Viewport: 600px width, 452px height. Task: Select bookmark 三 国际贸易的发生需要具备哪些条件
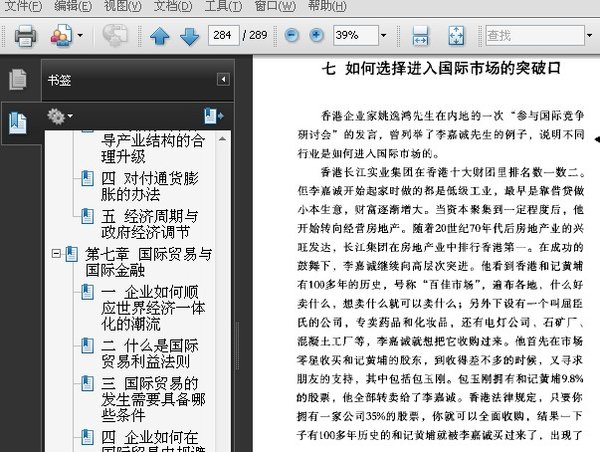click(x=153, y=399)
